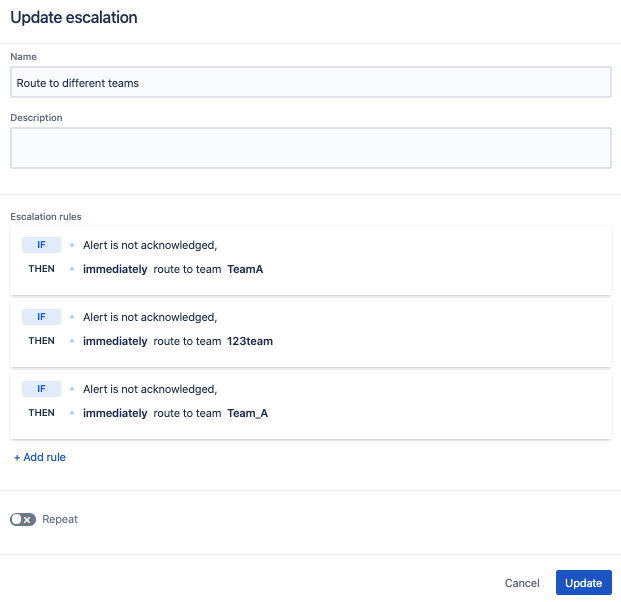Click 'Alert is not acknowledged' in third rule
Viewport: 621px width, 602px height.
(150, 389)
